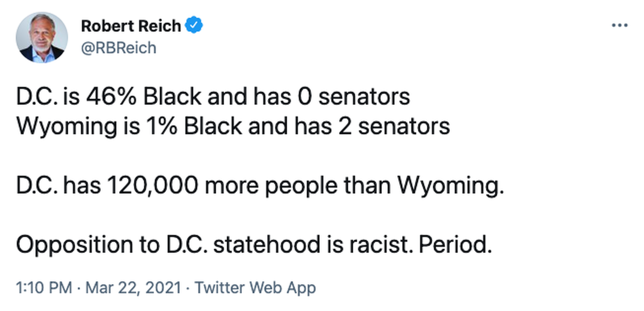Click "Wyoming." at the end of third sentence
This screenshot has height=311, width=644.
(450, 185)
